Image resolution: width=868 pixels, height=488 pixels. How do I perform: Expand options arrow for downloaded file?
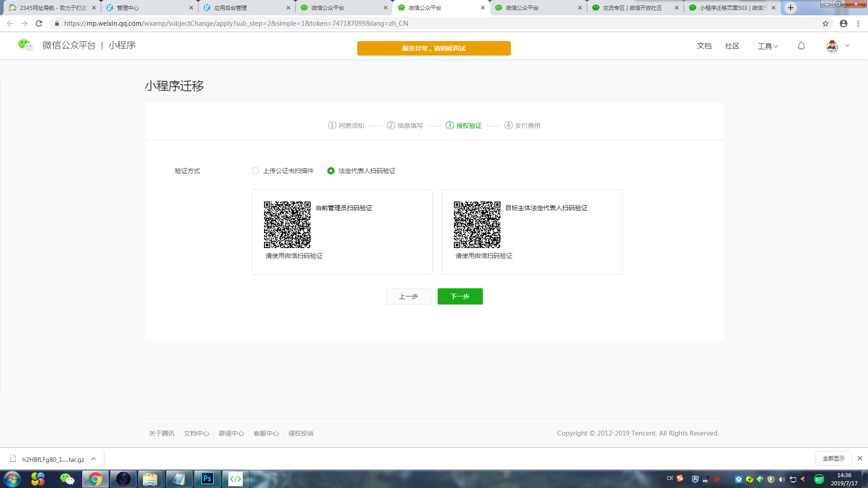[x=94, y=459]
